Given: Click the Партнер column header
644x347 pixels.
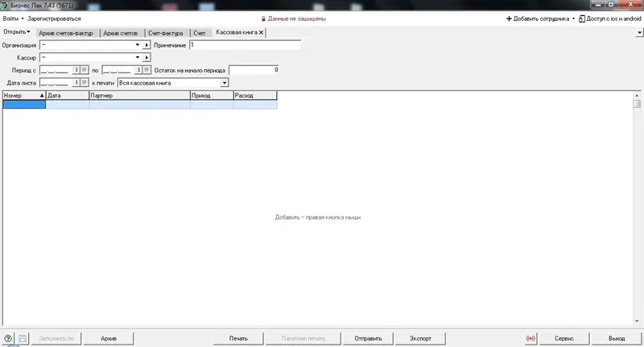Looking at the screenshot, I should [139, 95].
